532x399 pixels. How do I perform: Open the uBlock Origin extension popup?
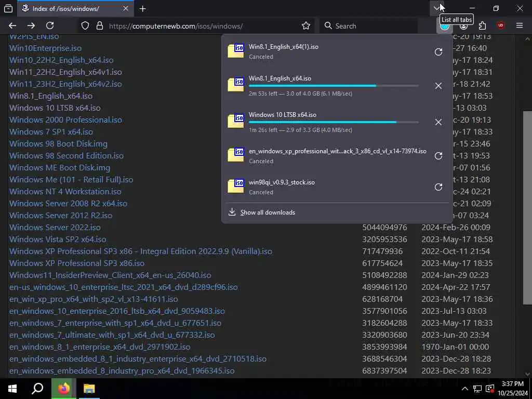click(501, 26)
